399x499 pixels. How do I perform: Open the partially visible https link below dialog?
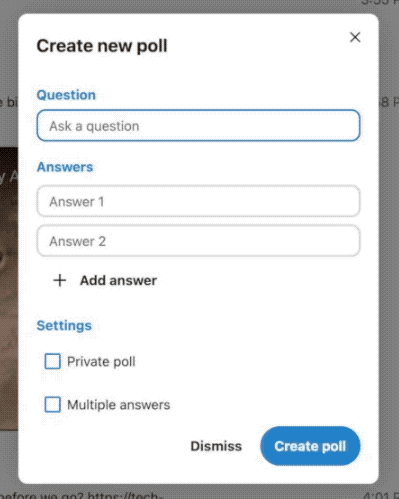(125, 494)
